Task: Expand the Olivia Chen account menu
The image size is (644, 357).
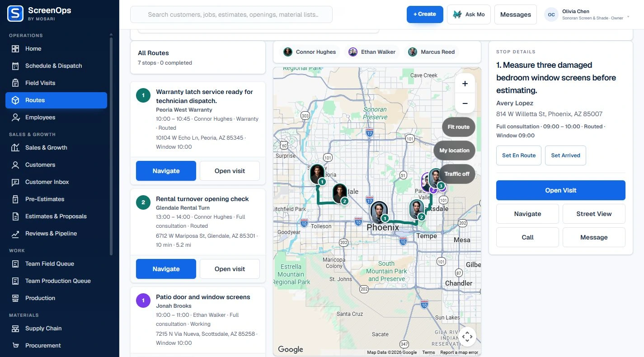Action: coord(587,14)
